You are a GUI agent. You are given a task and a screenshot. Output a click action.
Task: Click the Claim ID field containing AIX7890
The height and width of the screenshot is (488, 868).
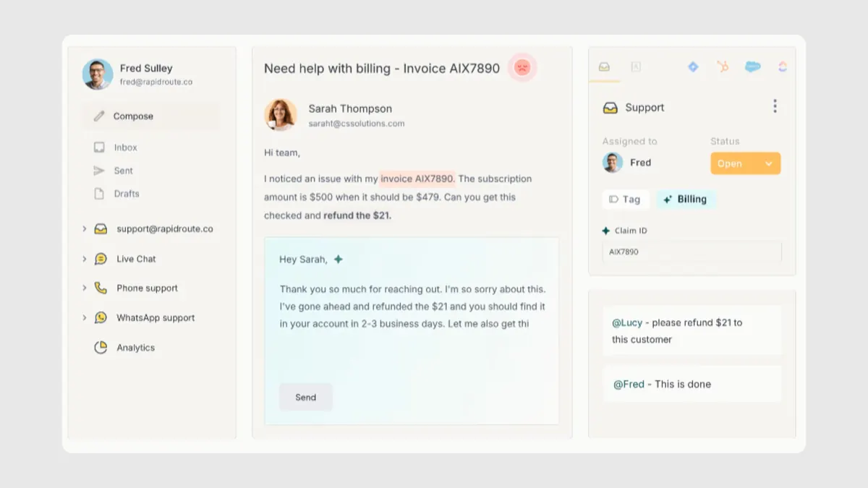pyautogui.click(x=692, y=252)
